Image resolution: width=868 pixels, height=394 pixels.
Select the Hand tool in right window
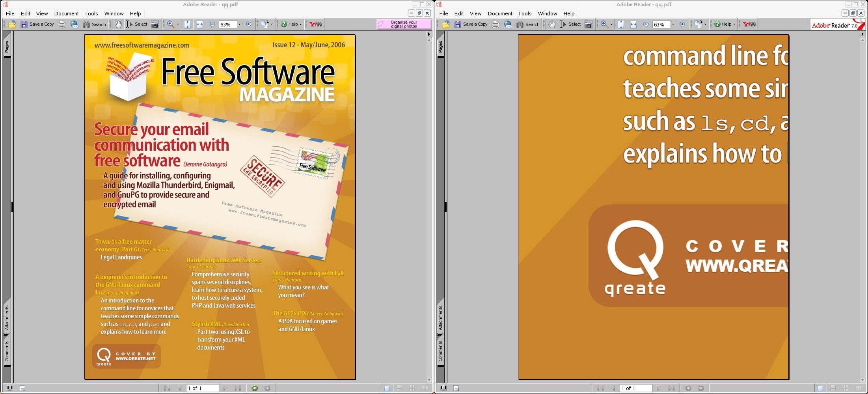click(551, 24)
